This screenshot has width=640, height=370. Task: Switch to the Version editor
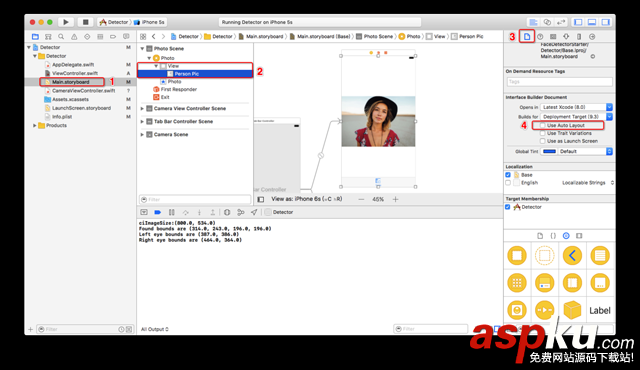pyautogui.click(x=562, y=22)
